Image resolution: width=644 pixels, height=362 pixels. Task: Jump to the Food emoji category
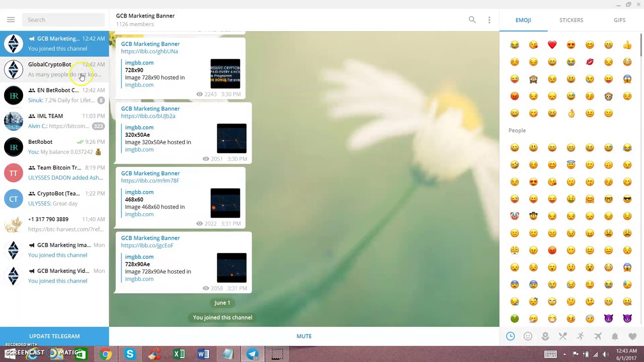[562, 336]
